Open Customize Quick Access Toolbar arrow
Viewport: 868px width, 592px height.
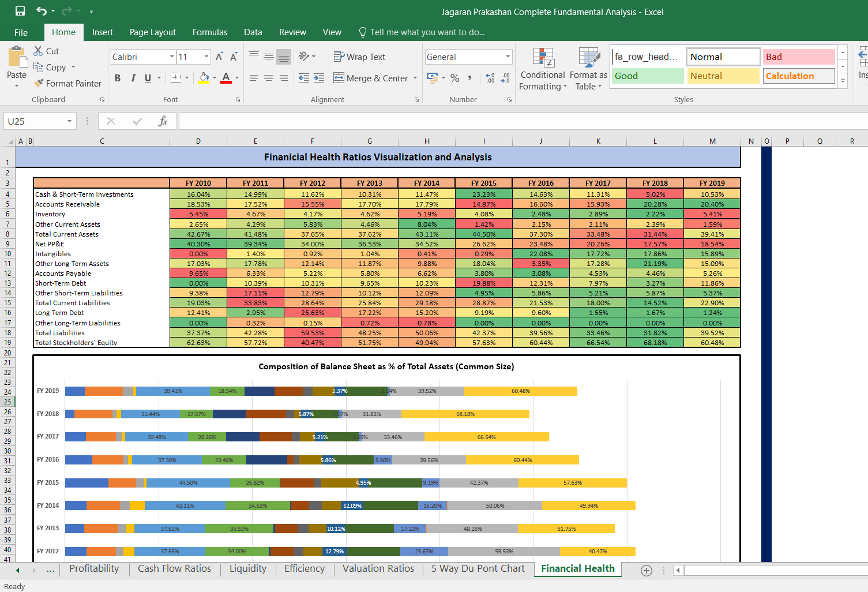coord(91,12)
